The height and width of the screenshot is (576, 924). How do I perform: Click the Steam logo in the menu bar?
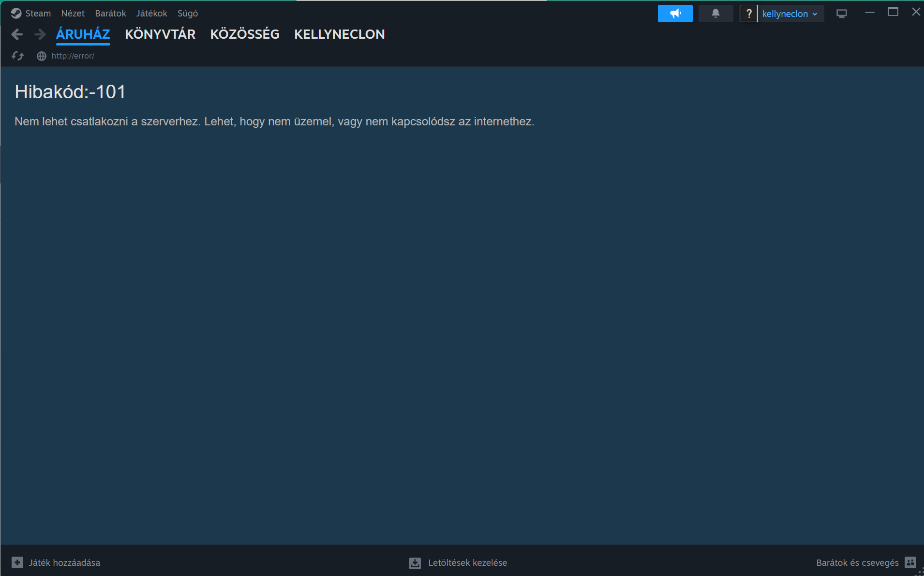(x=16, y=14)
